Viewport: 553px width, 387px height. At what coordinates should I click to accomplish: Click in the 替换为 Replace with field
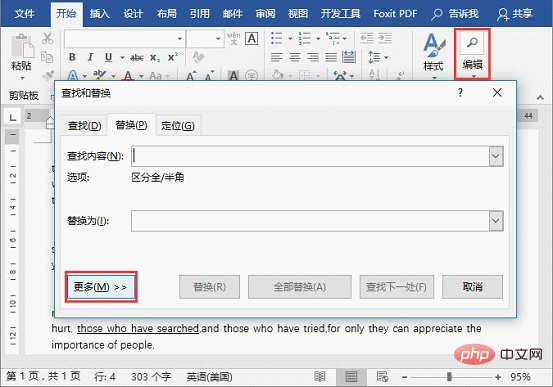pyautogui.click(x=310, y=221)
